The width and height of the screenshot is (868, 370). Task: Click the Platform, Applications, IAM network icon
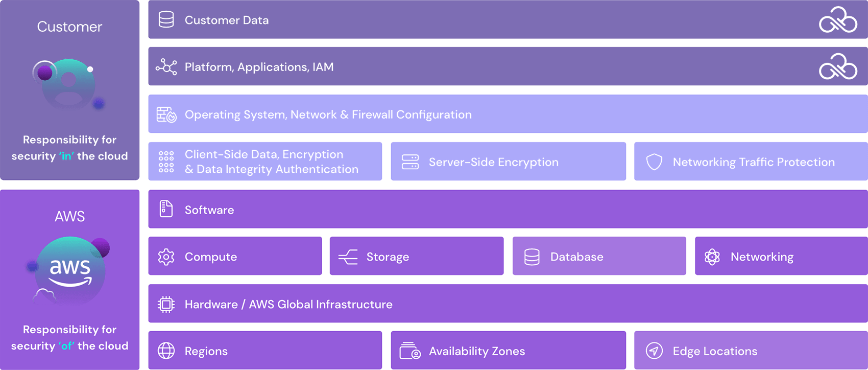[166, 66]
